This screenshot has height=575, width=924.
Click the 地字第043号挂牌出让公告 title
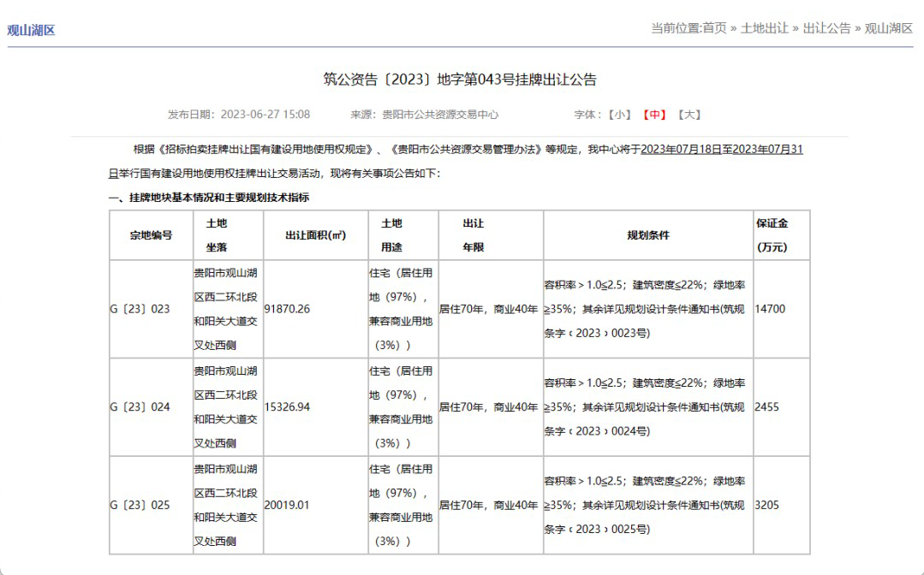tap(460, 80)
